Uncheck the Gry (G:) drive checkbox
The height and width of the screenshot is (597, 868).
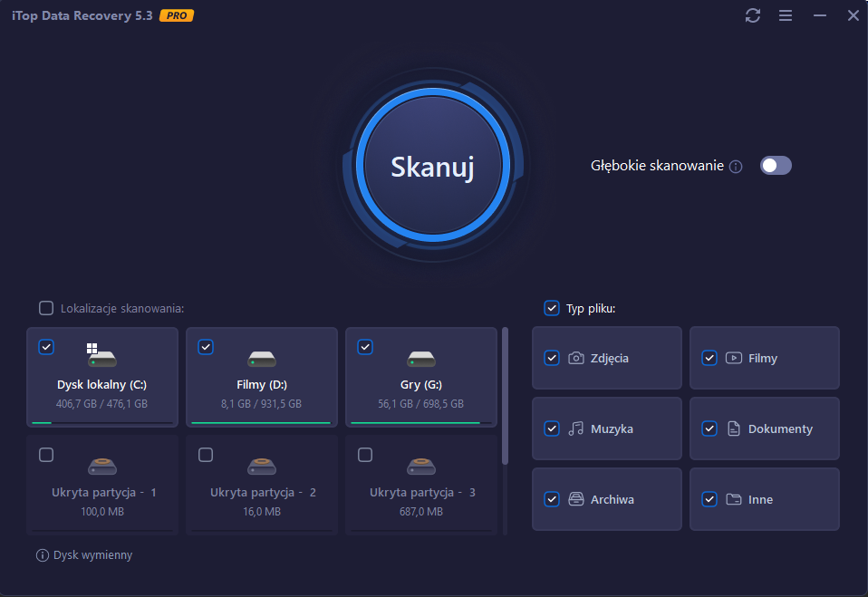point(365,347)
